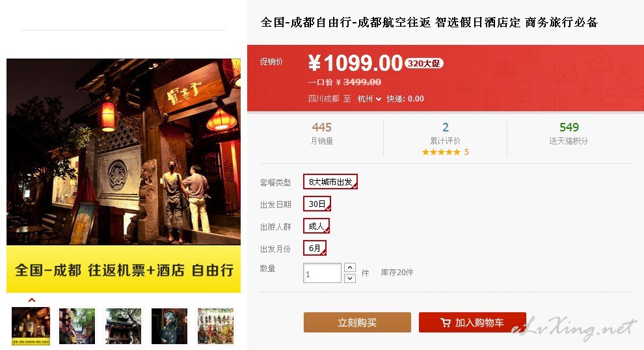Viewport: 644px width, 350px height.
Task: Click the 加入购物车 add to cart button
Action: [x=472, y=323]
